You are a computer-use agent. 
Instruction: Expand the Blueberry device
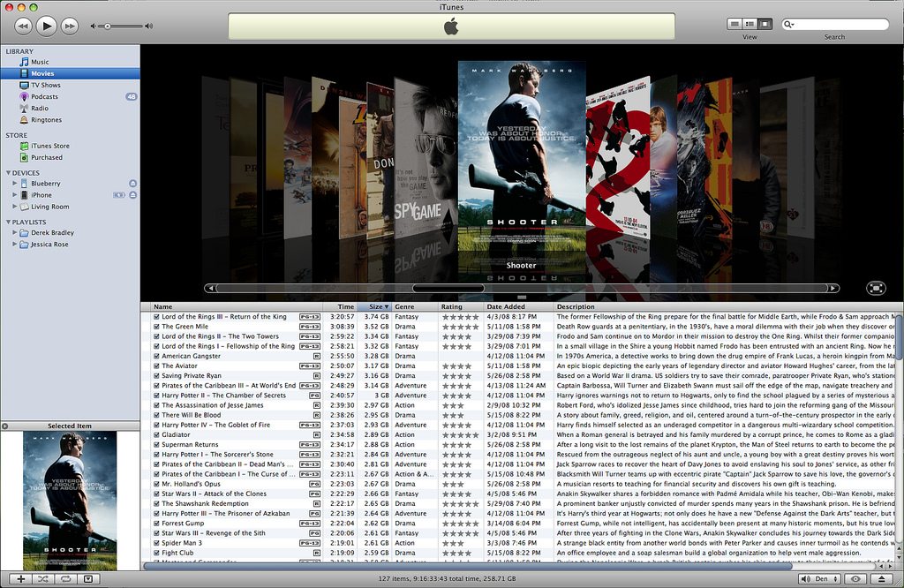point(14,184)
